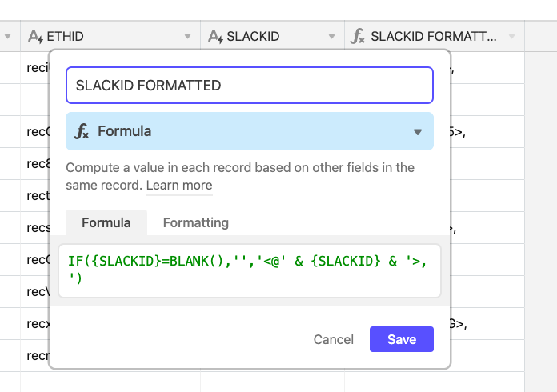Image resolution: width=557 pixels, height=392 pixels.
Task: Click the fx icon in Formula type selector
Action: [x=82, y=131]
